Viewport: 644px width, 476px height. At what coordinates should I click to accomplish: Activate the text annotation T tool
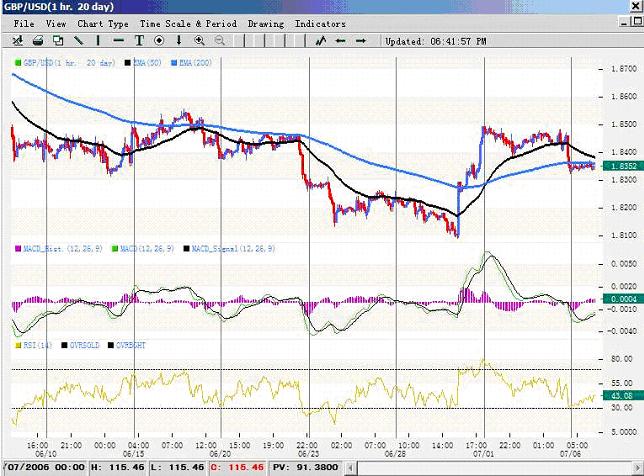click(x=139, y=41)
